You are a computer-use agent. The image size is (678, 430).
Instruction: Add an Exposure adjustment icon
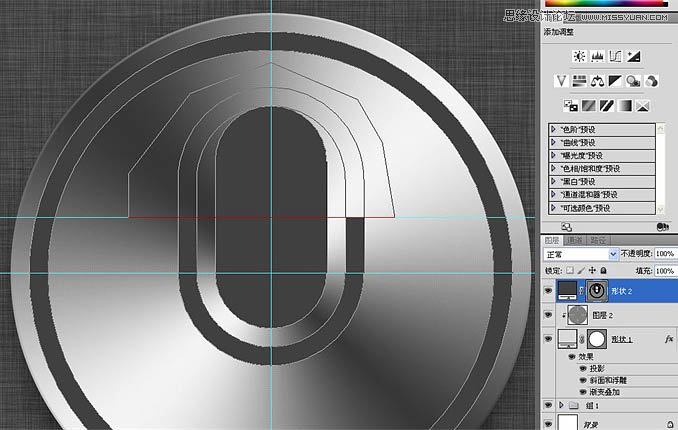tap(633, 56)
